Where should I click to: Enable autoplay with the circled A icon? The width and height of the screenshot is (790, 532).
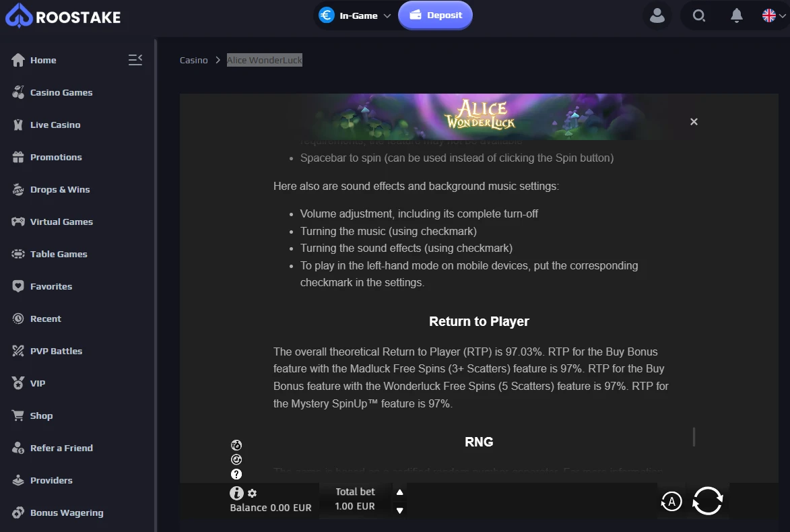pos(671,501)
